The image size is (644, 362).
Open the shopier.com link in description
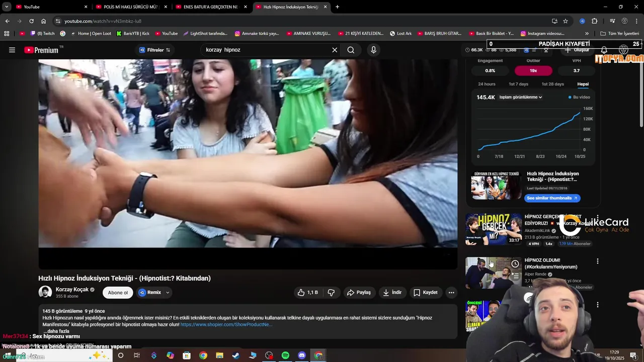[x=226, y=325]
